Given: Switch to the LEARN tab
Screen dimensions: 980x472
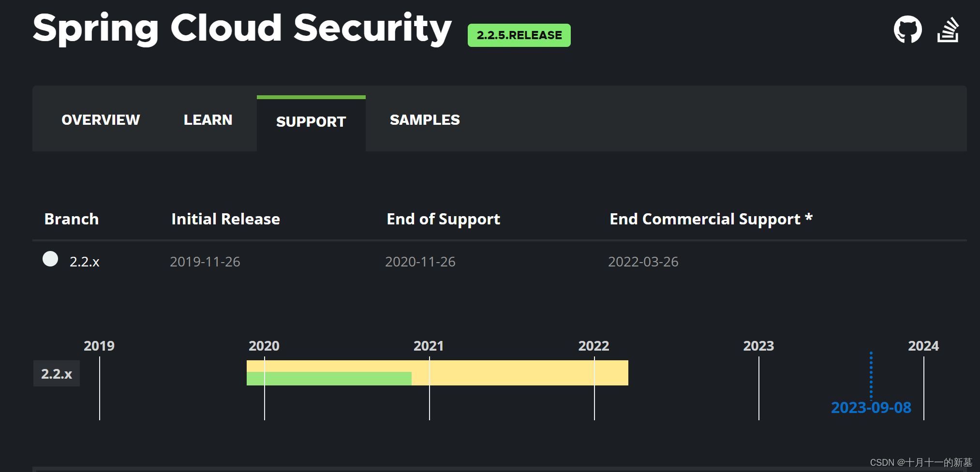Looking at the screenshot, I should pyautogui.click(x=207, y=119).
